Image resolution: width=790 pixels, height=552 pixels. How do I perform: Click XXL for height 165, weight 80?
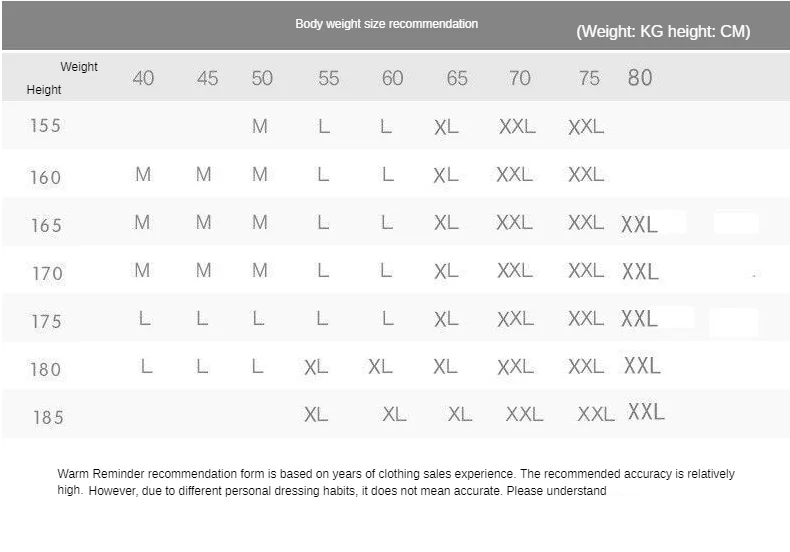point(639,224)
